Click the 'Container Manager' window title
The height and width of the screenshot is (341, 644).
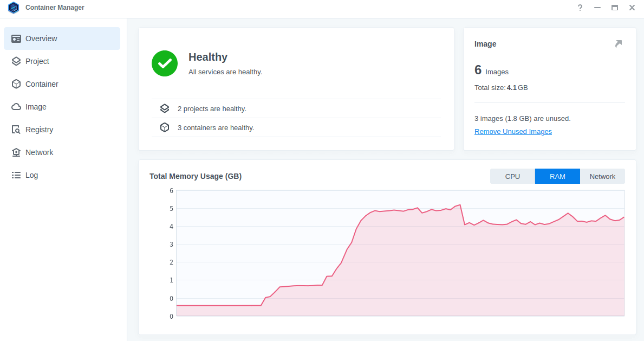pos(55,8)
